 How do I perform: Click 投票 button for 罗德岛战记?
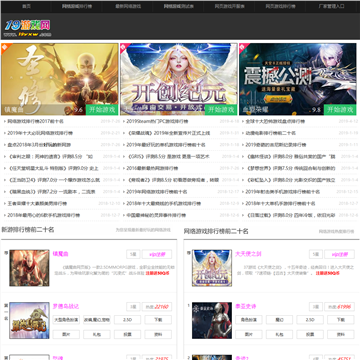[127, 334]
